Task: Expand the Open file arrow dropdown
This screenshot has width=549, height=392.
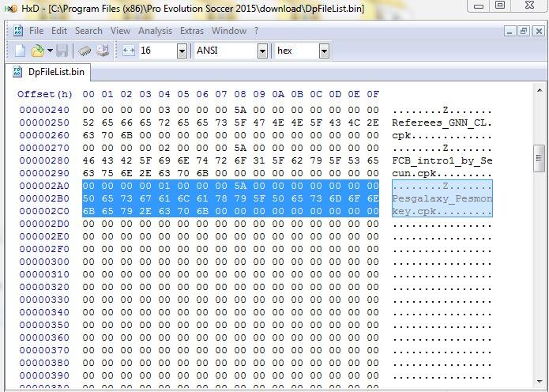Action: [50, 51]
